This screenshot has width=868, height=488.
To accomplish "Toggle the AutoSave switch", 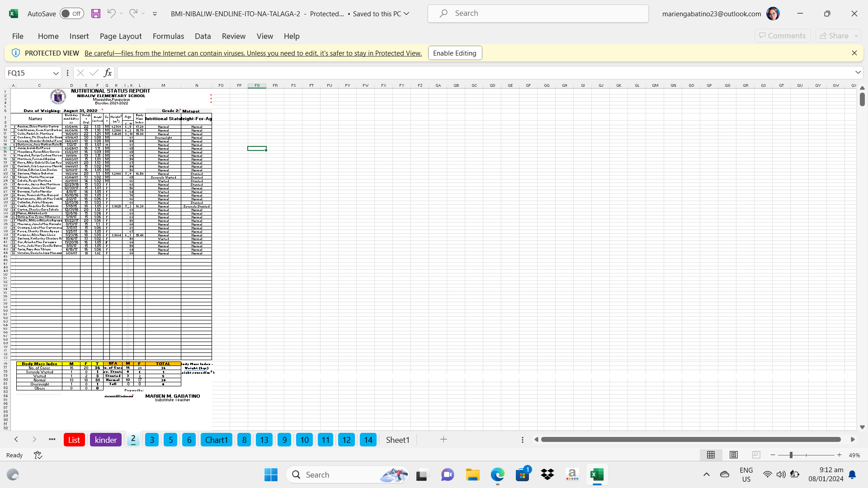I will pos(71,14).
